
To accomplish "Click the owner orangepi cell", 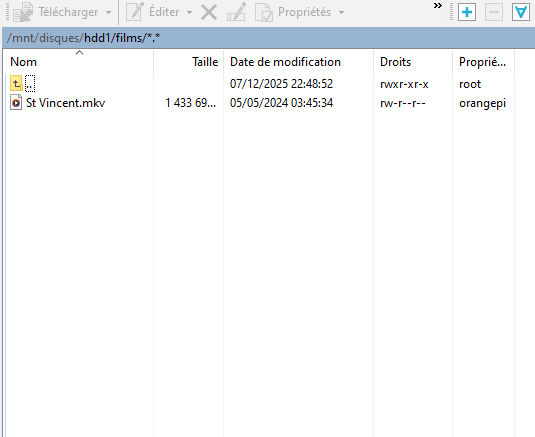I will (482, 103).
